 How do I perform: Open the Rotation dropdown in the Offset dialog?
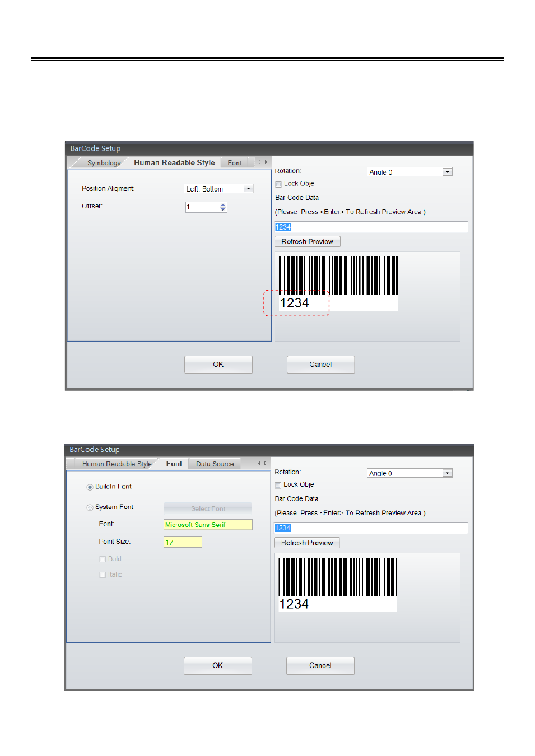410,172
